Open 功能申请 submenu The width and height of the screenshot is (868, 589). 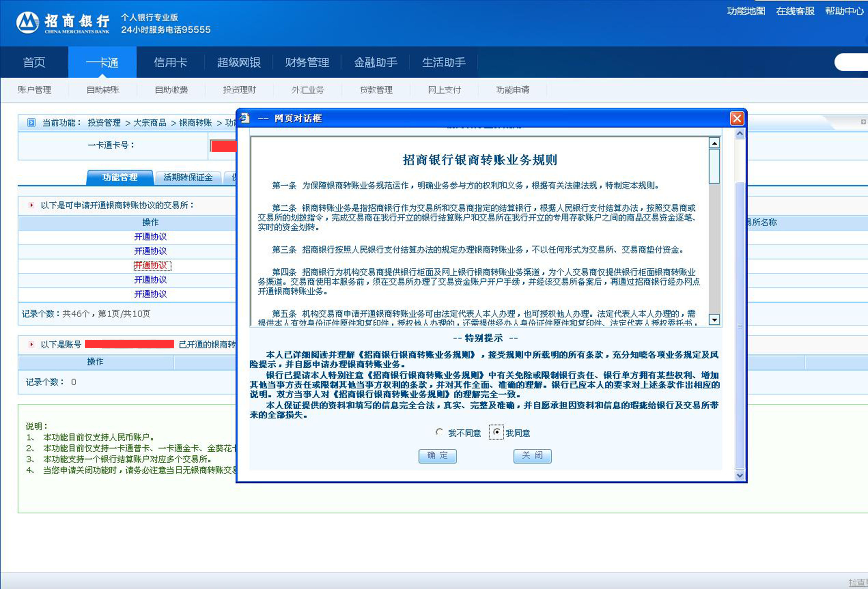pos(513,90)
